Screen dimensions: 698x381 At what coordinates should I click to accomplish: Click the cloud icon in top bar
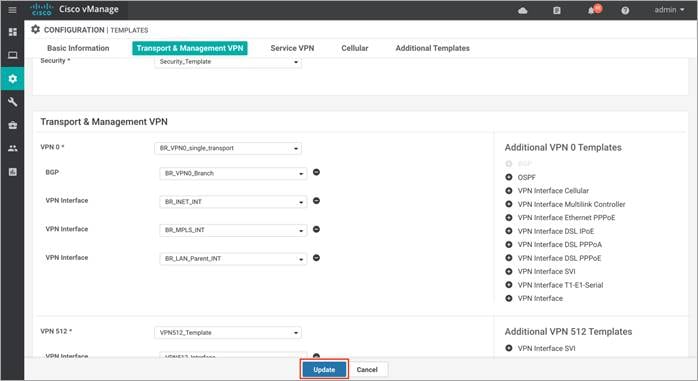point(523,10)
